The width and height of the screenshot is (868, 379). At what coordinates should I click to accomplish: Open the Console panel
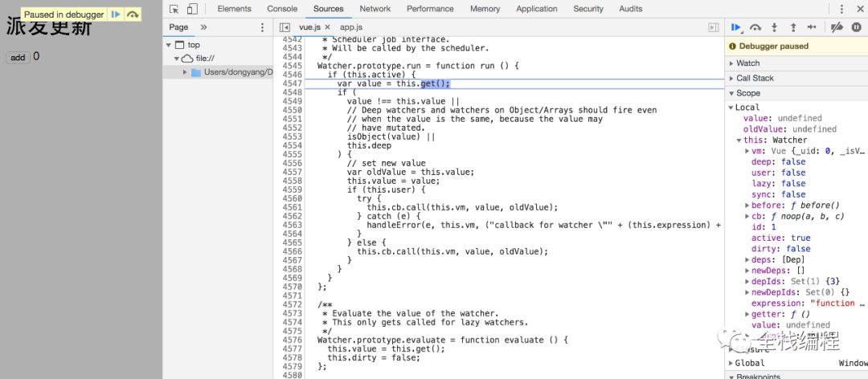pos(282,9)
